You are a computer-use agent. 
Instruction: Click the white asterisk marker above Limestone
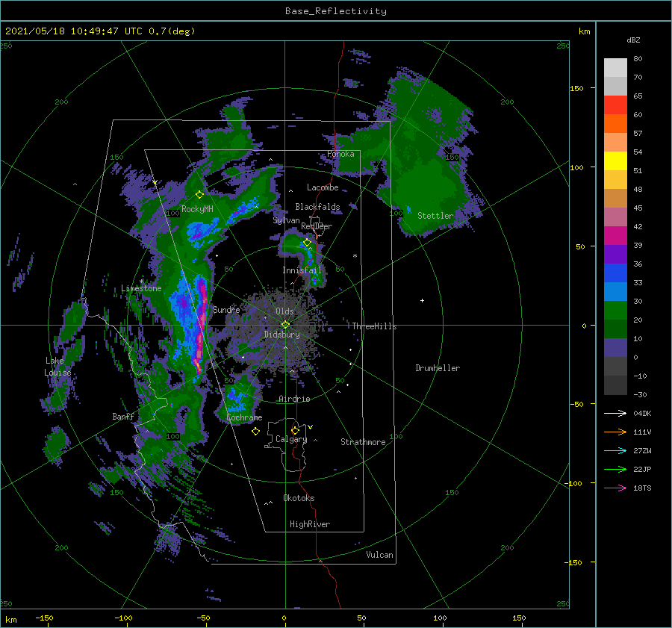(x=141, y=282)
